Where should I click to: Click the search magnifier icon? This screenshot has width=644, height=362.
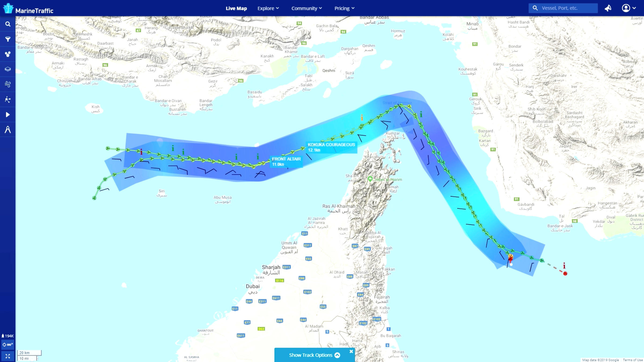(535, 8)
